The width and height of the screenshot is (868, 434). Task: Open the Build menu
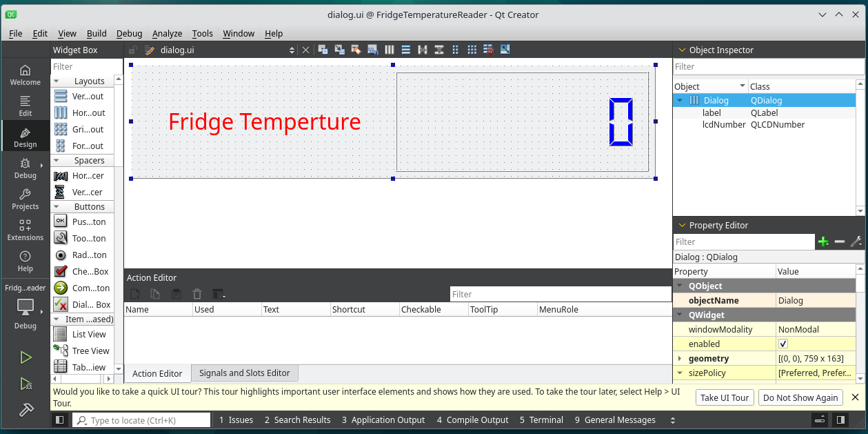tap(97, 33)
